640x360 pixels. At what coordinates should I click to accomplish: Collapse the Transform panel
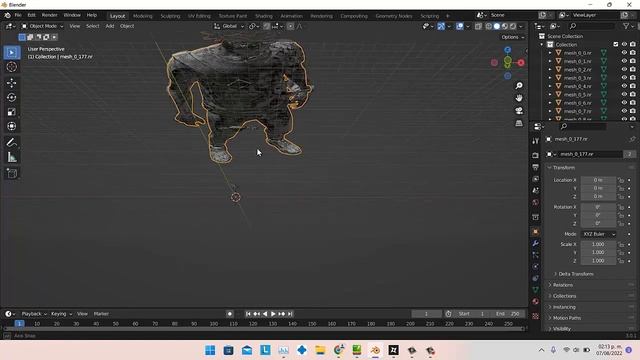[563, 168]
